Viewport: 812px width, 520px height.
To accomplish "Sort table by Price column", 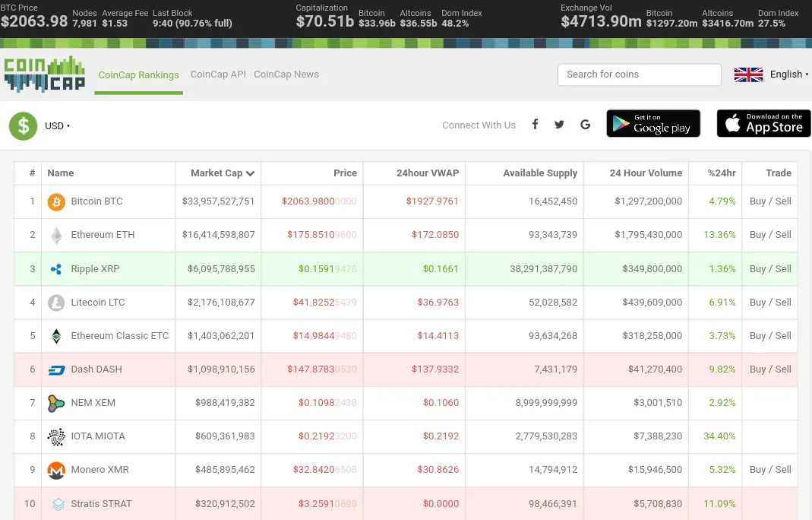I will pos(345,173).
